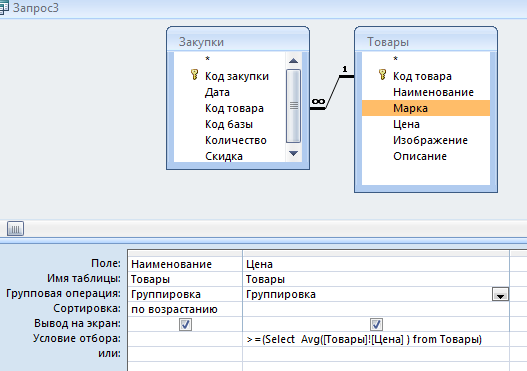527x371 pixels.
Task: Open Групповая операция dropdown in Цена column
Action: 500,294
